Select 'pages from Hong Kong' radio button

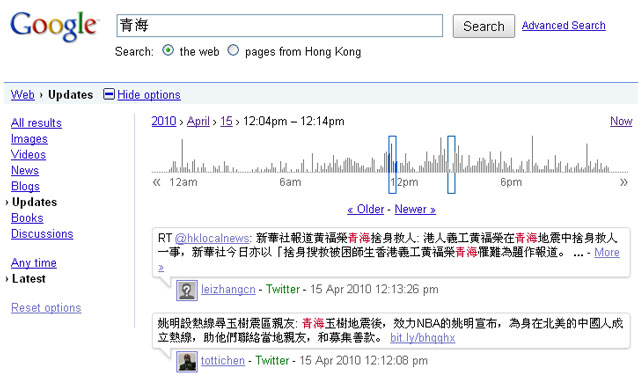click(233, 50)
